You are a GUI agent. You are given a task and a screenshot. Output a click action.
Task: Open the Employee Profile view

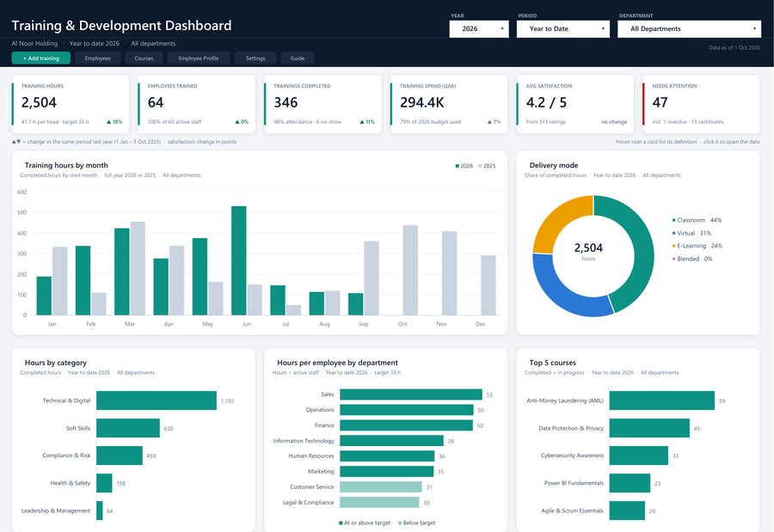[x=199, y=58]
